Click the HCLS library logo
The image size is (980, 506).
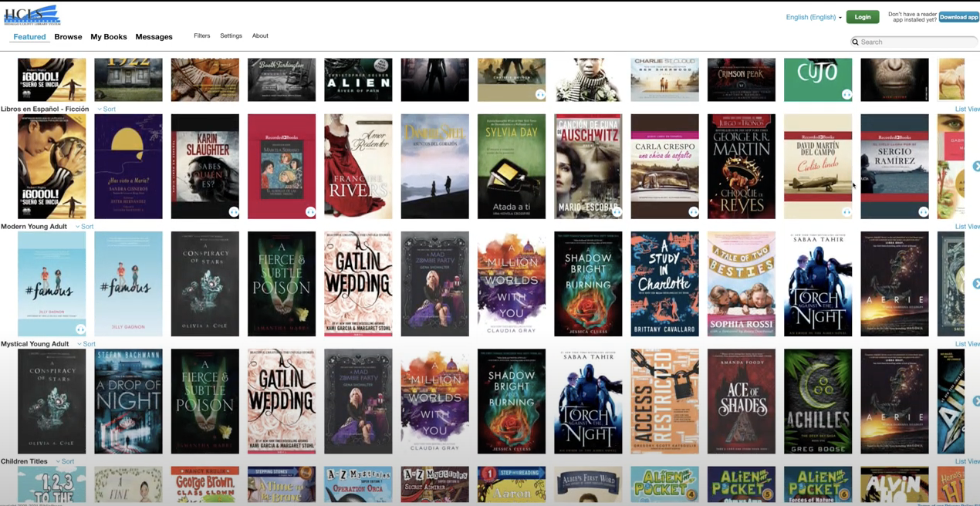[x=32, y=15]
